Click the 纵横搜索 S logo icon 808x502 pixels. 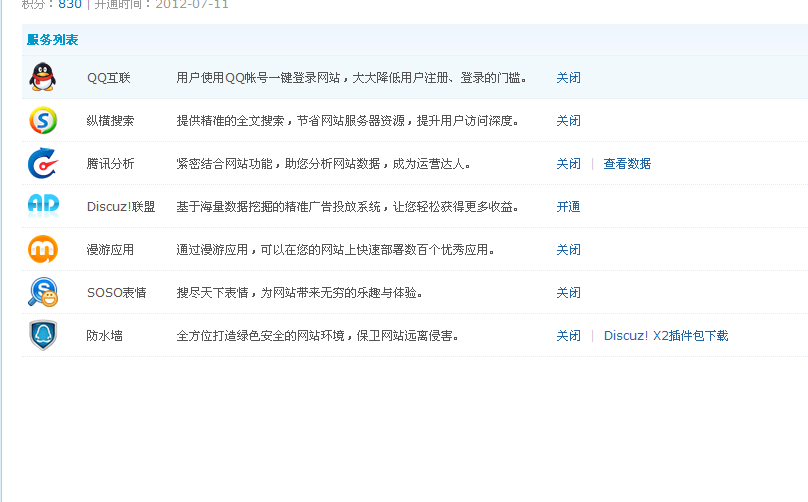43,120
